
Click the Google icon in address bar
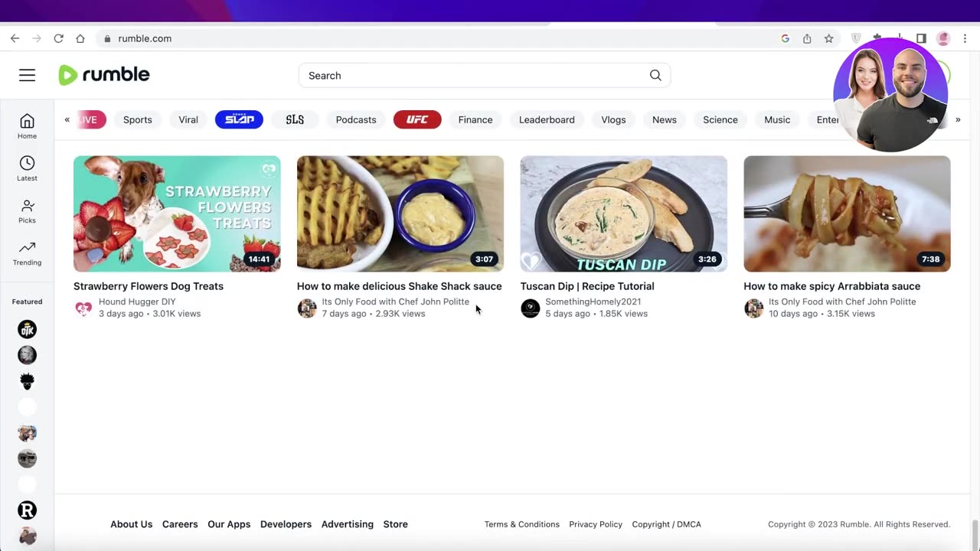(785, 38)
